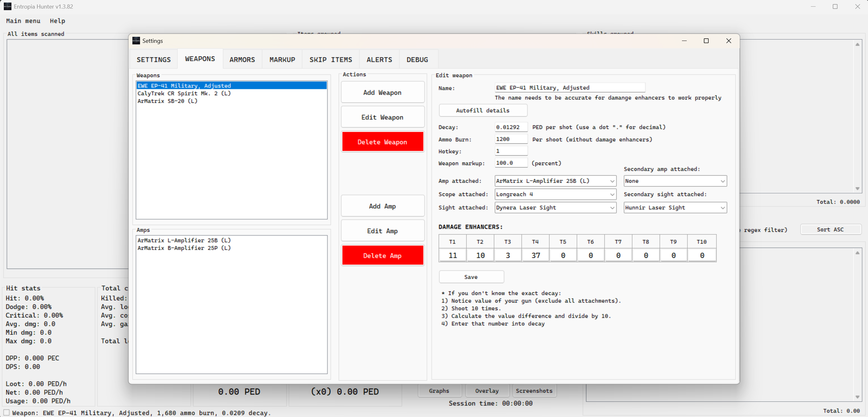Click the T4 damage enhancer field

click(535, 256)
